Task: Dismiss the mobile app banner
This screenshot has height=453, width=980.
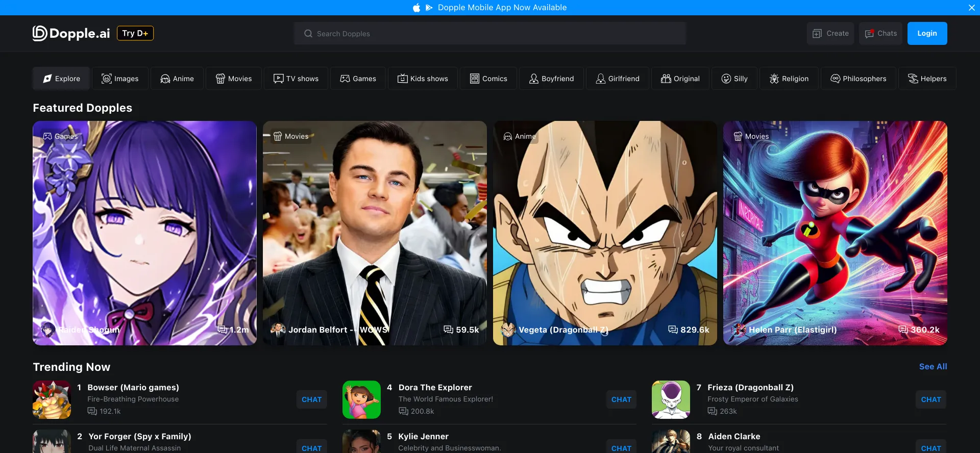Action: 971,8
